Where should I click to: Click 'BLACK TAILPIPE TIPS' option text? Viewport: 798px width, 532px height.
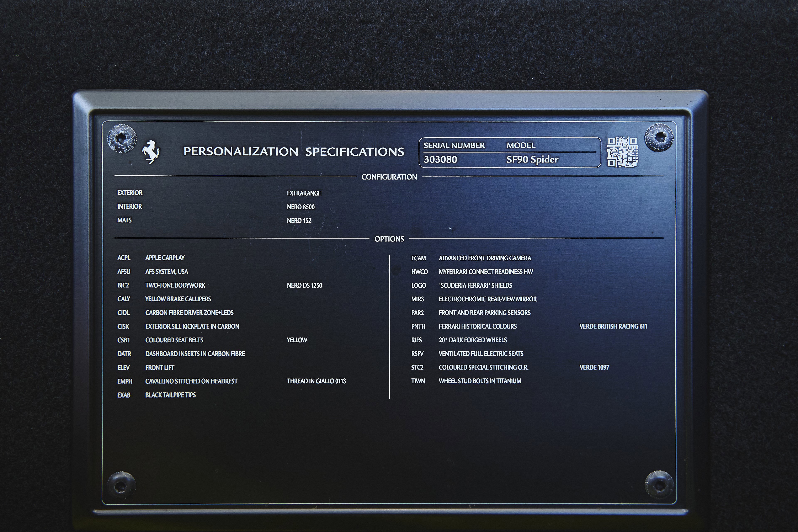(x=171, y=395)
